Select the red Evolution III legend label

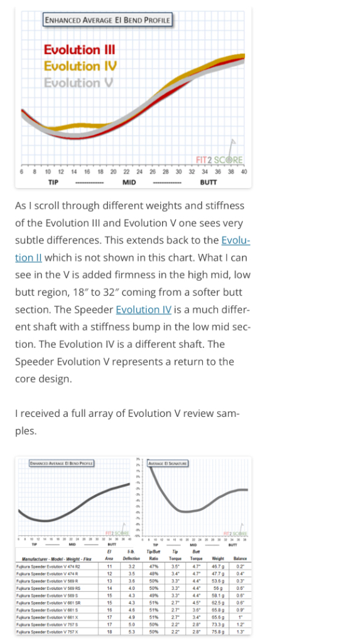80,50
